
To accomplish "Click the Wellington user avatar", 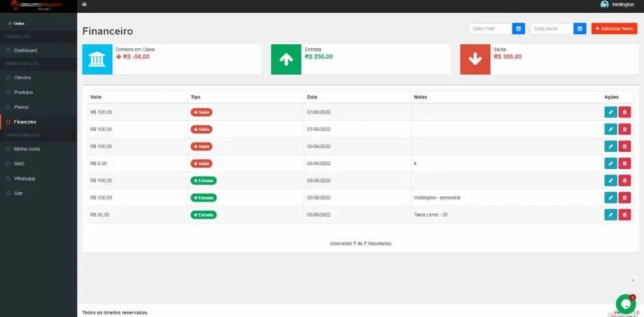I will pyautogui.click(x=604, y=5).
